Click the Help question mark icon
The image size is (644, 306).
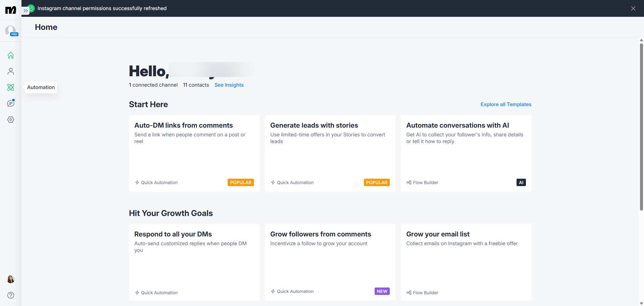tap(11, 295)
